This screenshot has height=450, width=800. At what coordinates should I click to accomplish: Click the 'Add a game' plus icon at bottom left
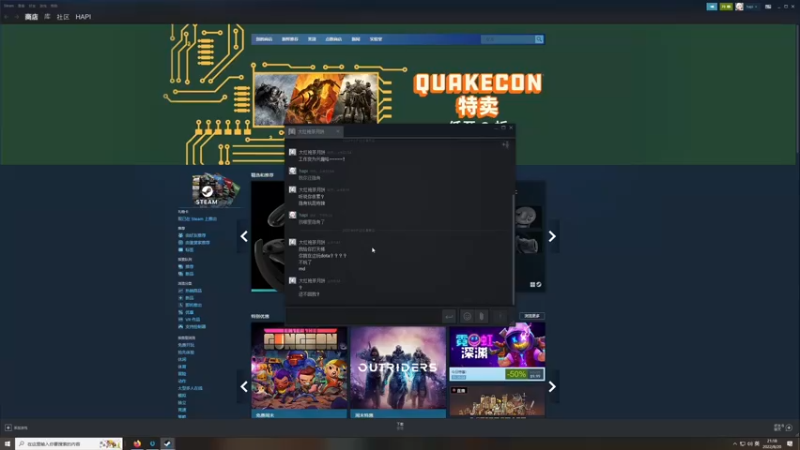click(8, 428)
